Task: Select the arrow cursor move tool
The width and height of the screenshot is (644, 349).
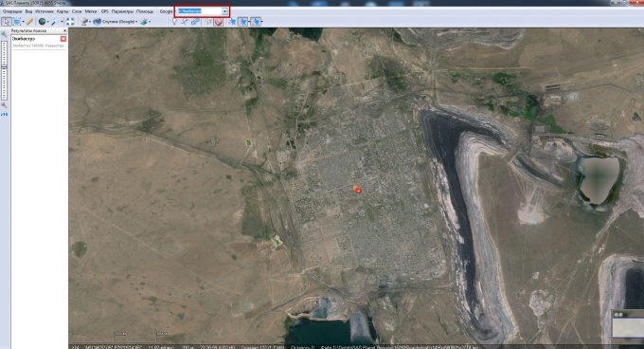Action: pyautogui.click(x=7, y=22)
